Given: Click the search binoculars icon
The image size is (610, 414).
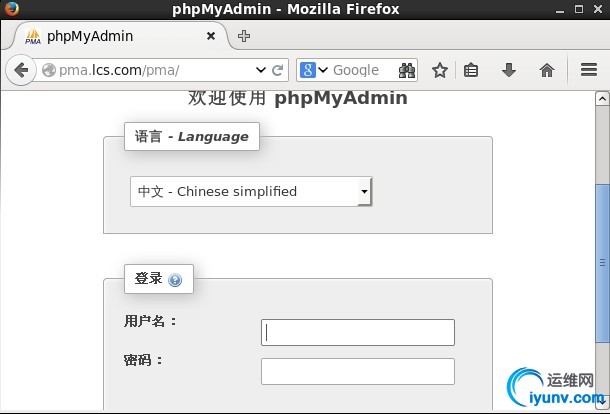Looking at the screenshot, I should [x=407, y=70].
